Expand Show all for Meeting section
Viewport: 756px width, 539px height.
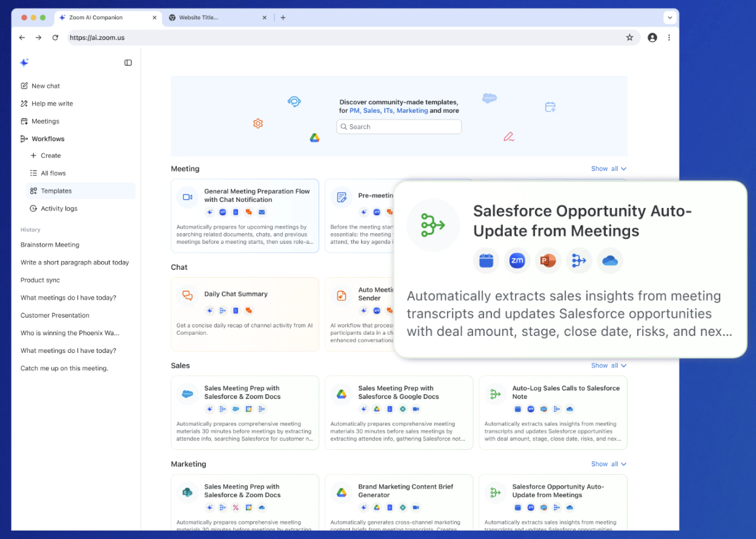click(608, 169)
